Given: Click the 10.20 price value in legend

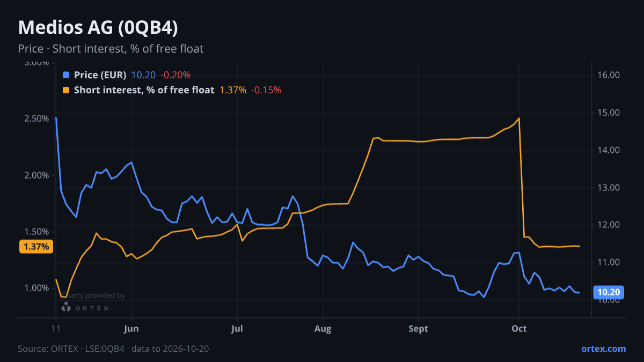Looking at the screenshot, I should click(x=143, y=75).
